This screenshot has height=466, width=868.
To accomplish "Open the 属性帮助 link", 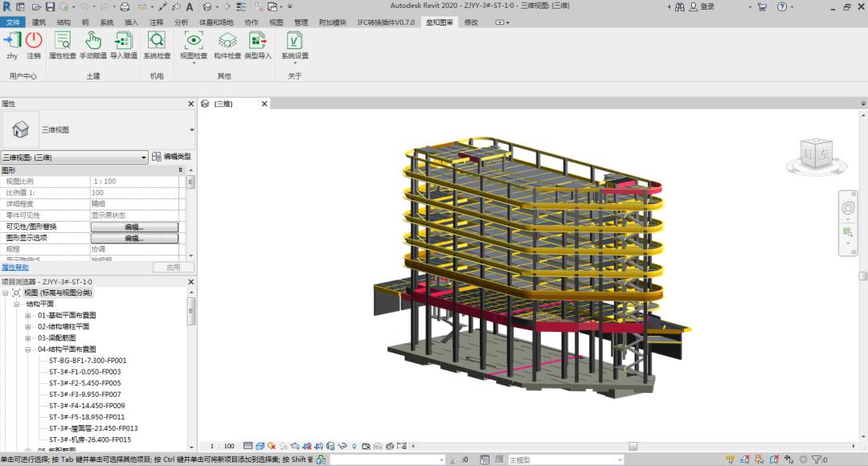I will point(15,267).
